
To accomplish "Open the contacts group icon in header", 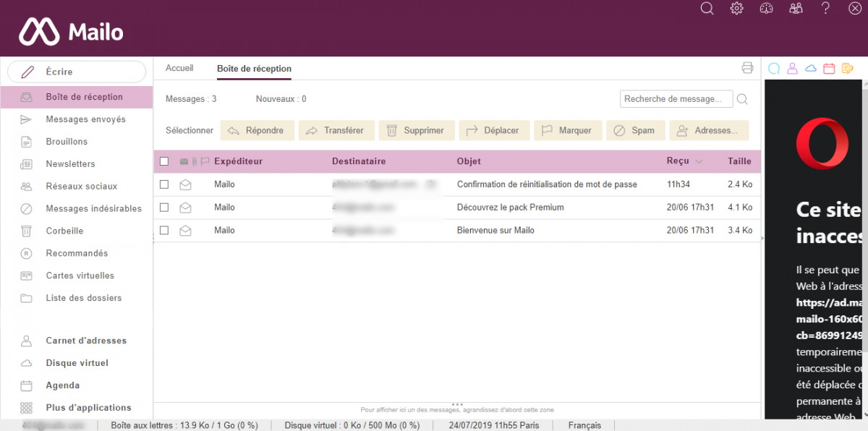I will (x=796, y=9).
